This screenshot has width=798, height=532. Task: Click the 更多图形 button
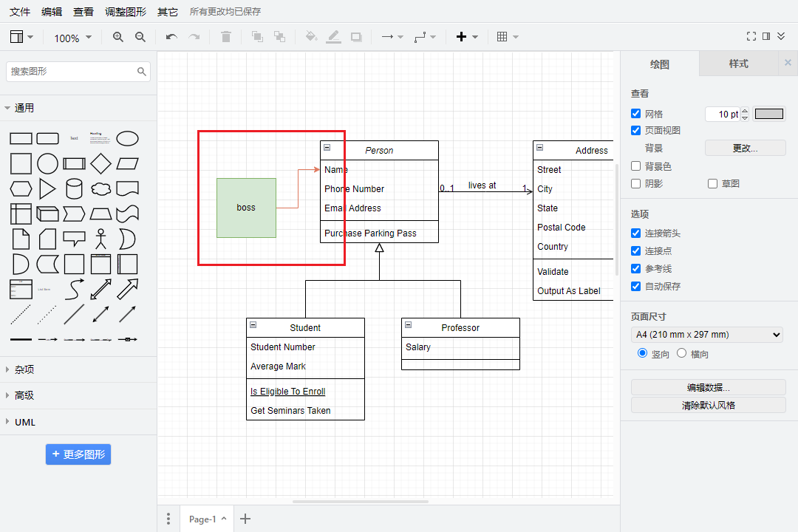pos(78,454)
